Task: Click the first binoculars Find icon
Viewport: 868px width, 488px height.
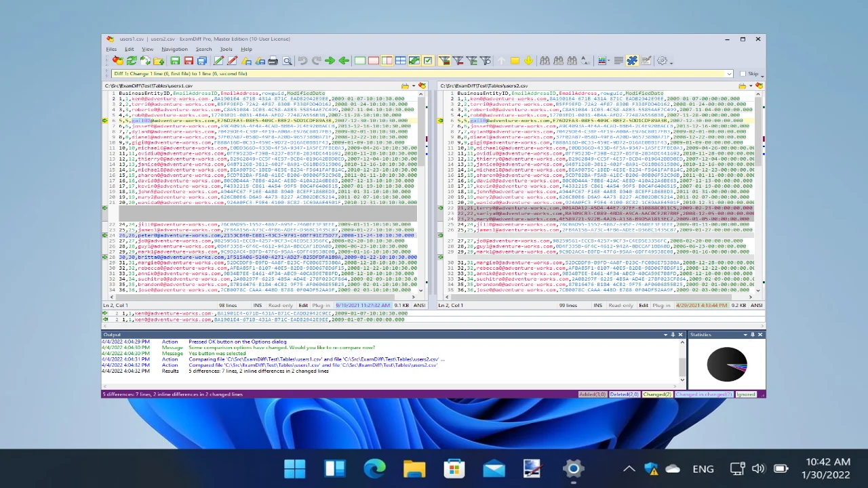Action: click(x=545, y=61)
